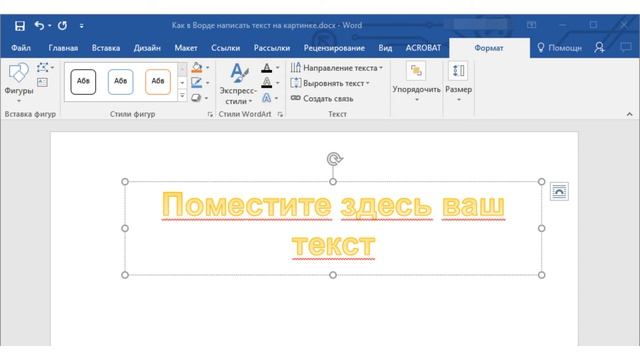Screen dimensions: 640x360
Task: Collapse the ribbon with the caret arrow
Action: click(x=629, y=114)
